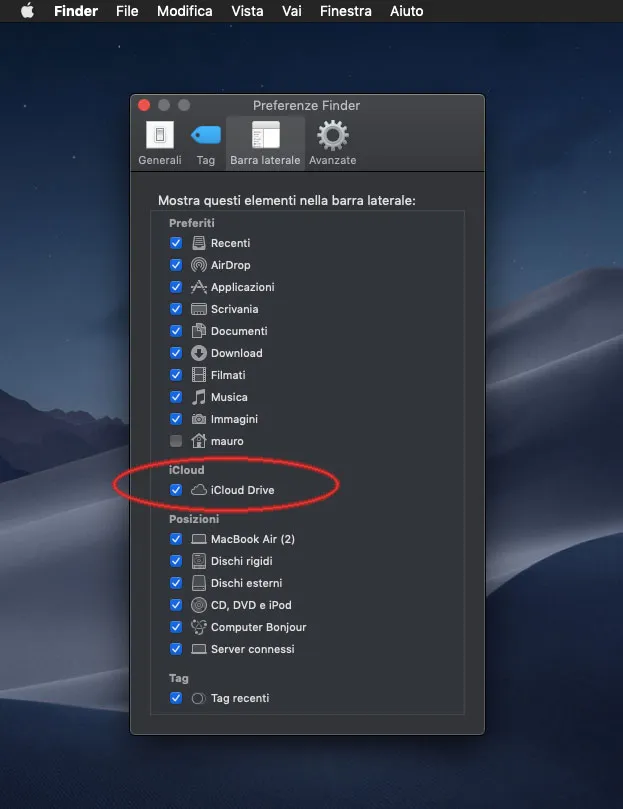Click the AirDrop radar icon
This screenshot has height=809, width=623.
199,265
